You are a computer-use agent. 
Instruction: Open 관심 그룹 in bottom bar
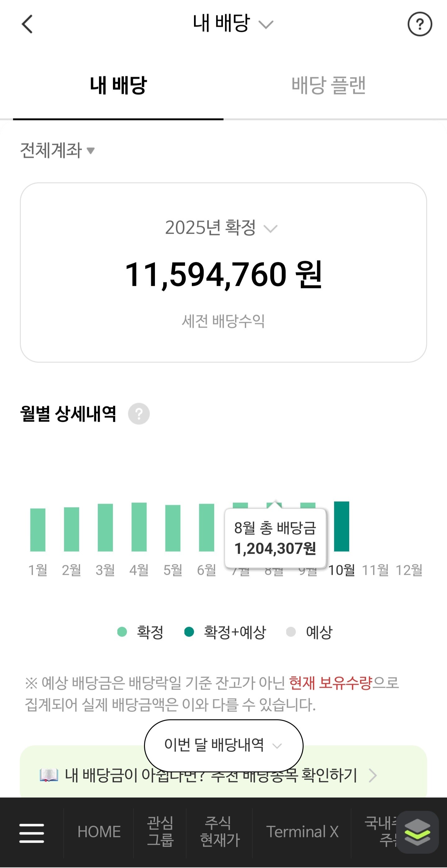(x=160, y=832)
